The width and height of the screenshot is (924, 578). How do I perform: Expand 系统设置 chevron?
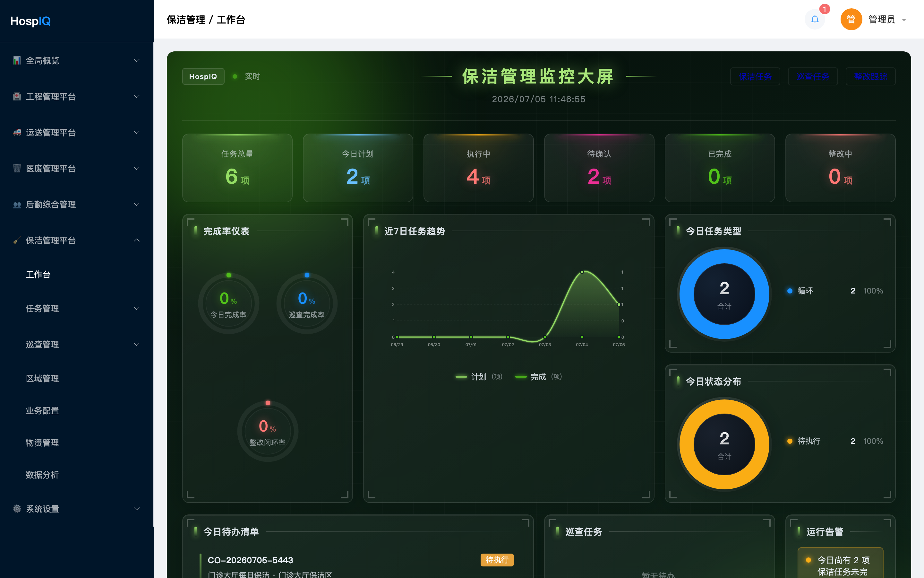[136, 509]
